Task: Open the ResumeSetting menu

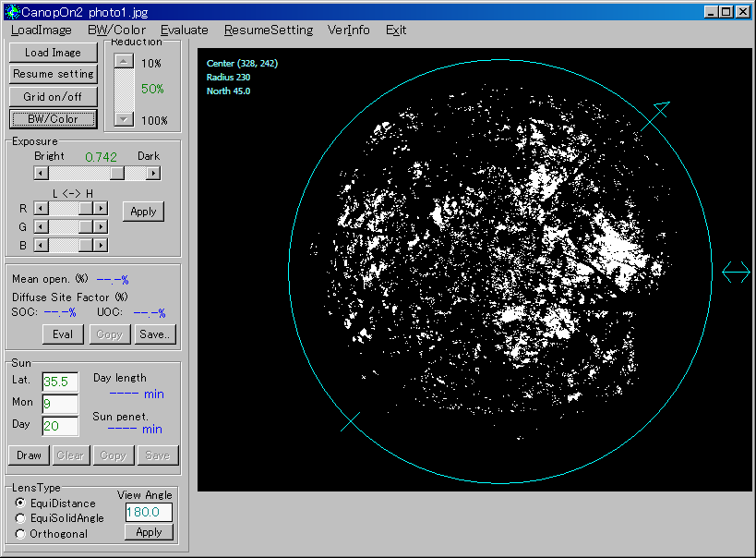Action: (269, 30)
